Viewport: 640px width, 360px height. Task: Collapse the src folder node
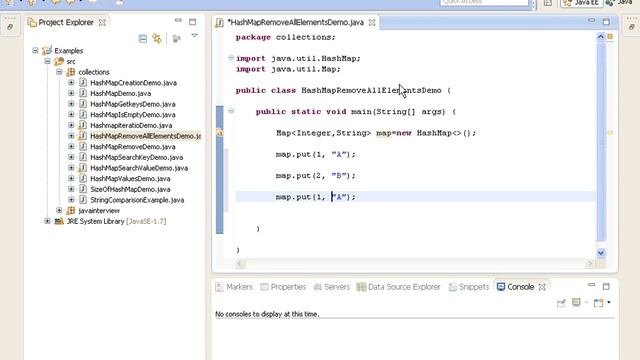click(x=47, y=61)
